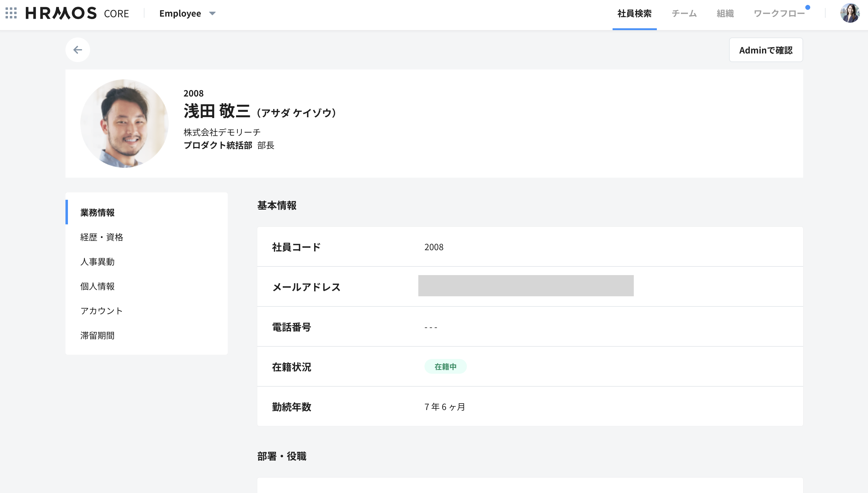Open the Employee mode selector
The height and width of the screenshot is (493, 868).
pyautogui.click(x=180, y=14)
